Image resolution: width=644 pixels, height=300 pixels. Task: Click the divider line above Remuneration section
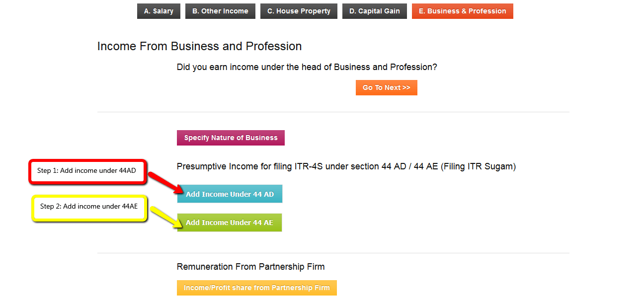333,253
